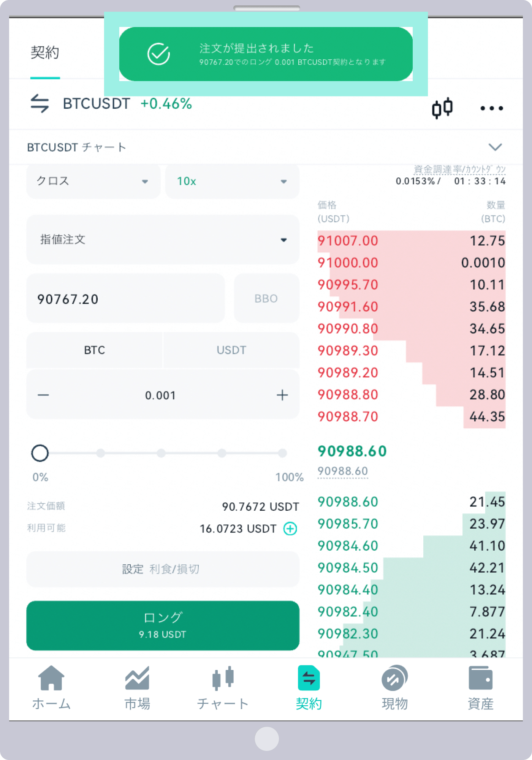Select ask price 90989.30
The height and width of the screenshot is (760, 532).
348,351
